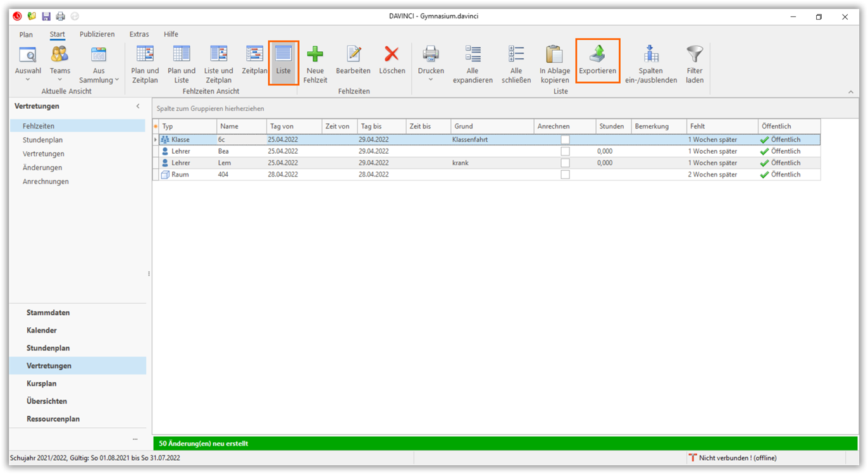Check the Anrechnen box for class 6c
This screenshot has width=868, height=474.
tap(565, 140)
